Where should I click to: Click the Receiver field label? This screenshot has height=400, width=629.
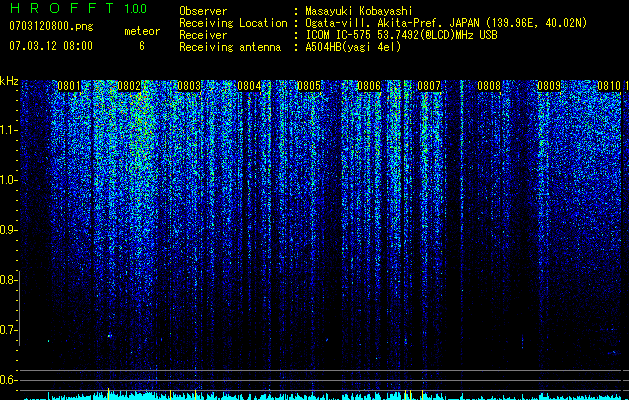point(203,35)
